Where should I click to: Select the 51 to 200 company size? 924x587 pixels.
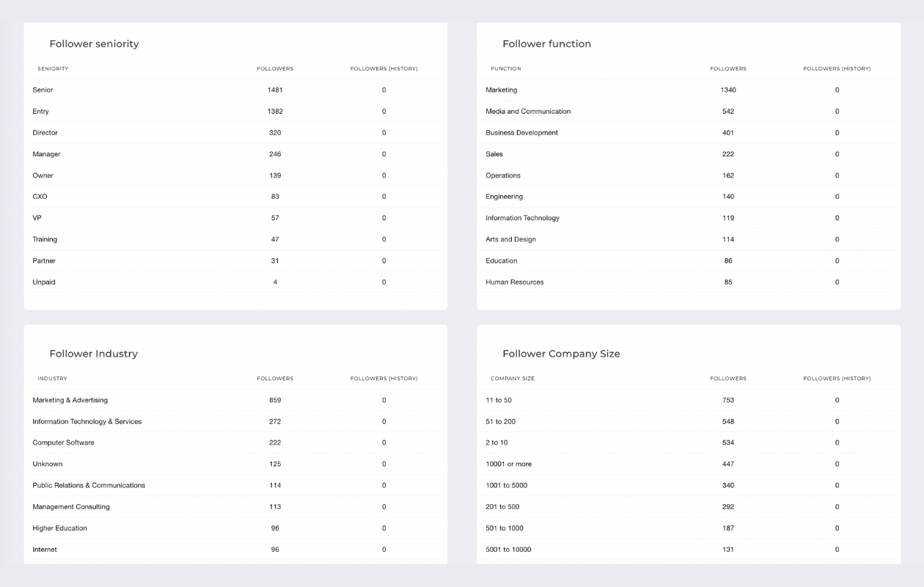click(501, 421)
